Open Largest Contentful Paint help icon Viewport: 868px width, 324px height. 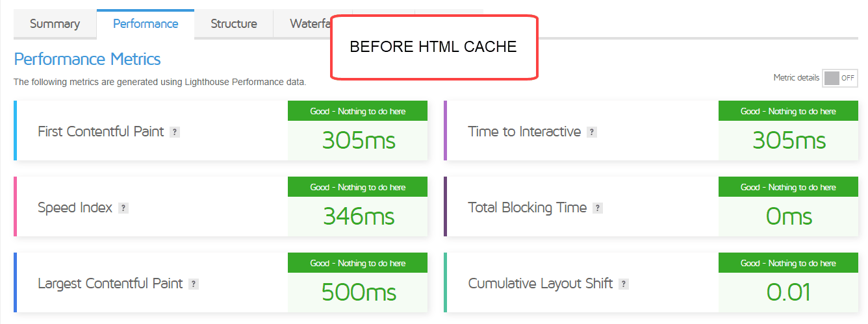pyautogui.click(x=194, y=284)
